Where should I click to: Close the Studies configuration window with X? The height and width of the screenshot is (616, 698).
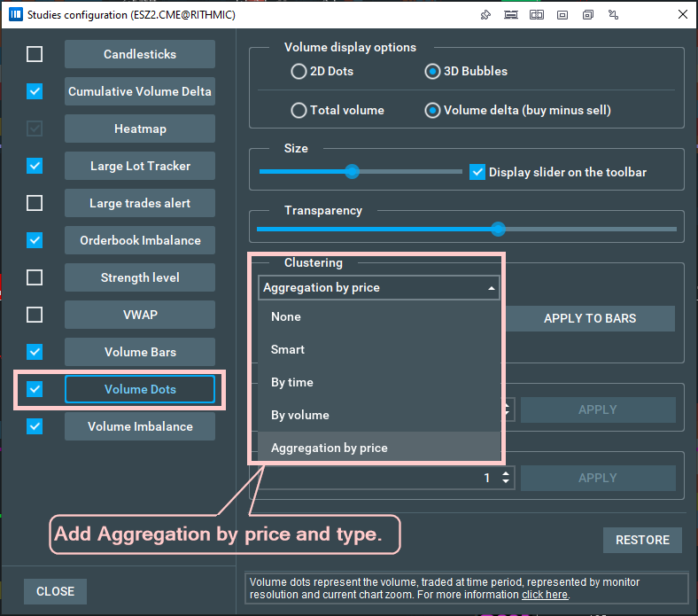680,15
